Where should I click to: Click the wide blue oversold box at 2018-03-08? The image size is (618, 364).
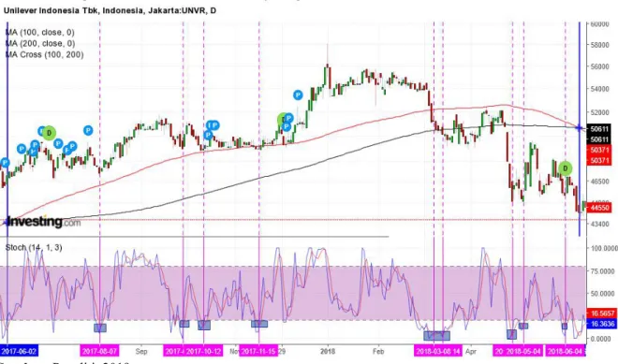(436, 336)
